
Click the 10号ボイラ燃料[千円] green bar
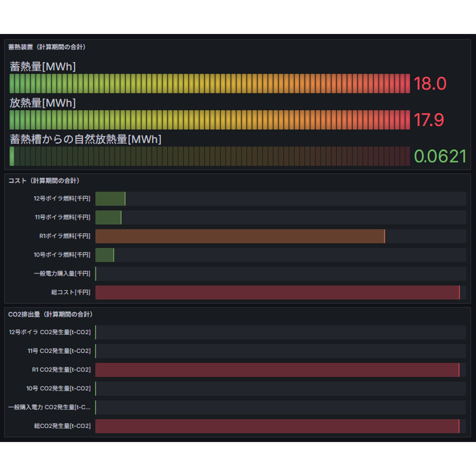coord(105,255)
